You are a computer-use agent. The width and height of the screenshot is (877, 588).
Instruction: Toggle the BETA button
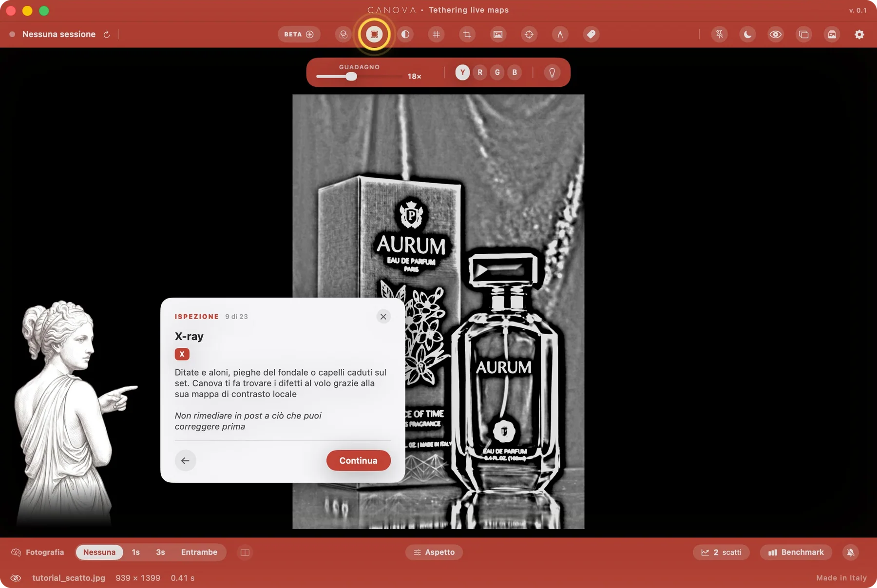299,34
